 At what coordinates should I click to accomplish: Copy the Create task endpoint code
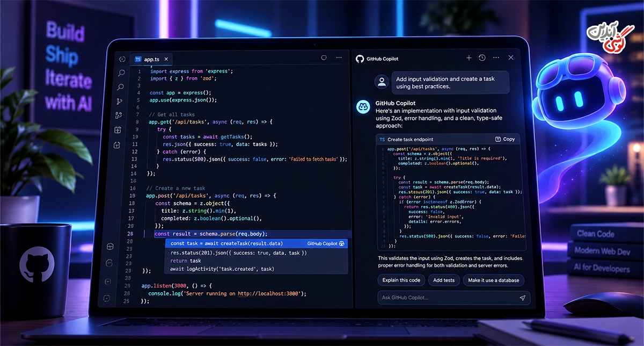tap(505, 139)
